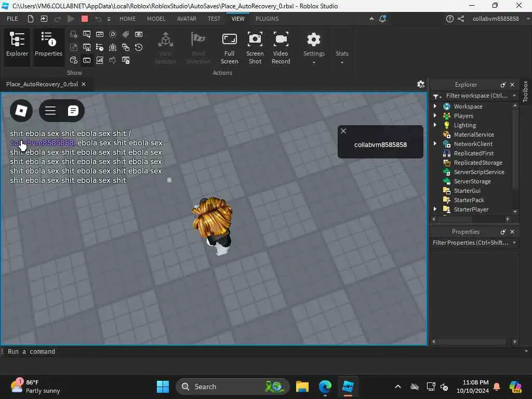Click collabvm8585858 username in chat
The height and width of the screenshot is (399, 532).
pos(43,143)
